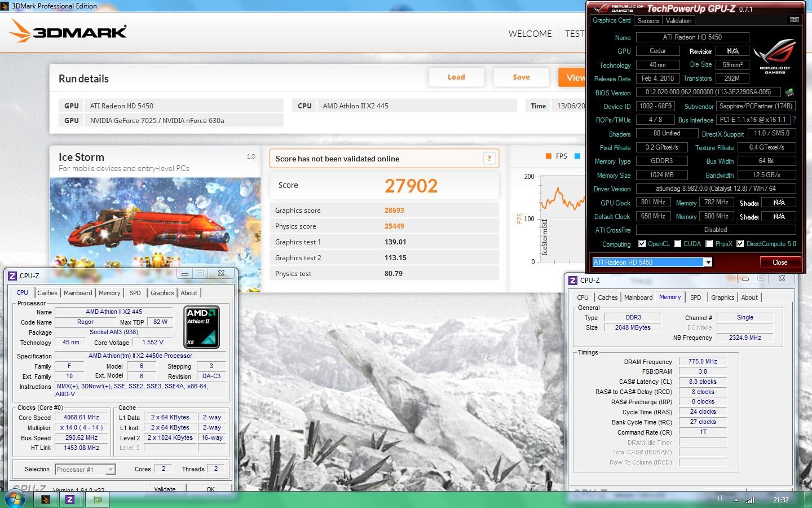Switch to the Validation tab in GPU-Z
This screenshot has height=508, width=812.
pyautogui.click(x=678, y=21)
